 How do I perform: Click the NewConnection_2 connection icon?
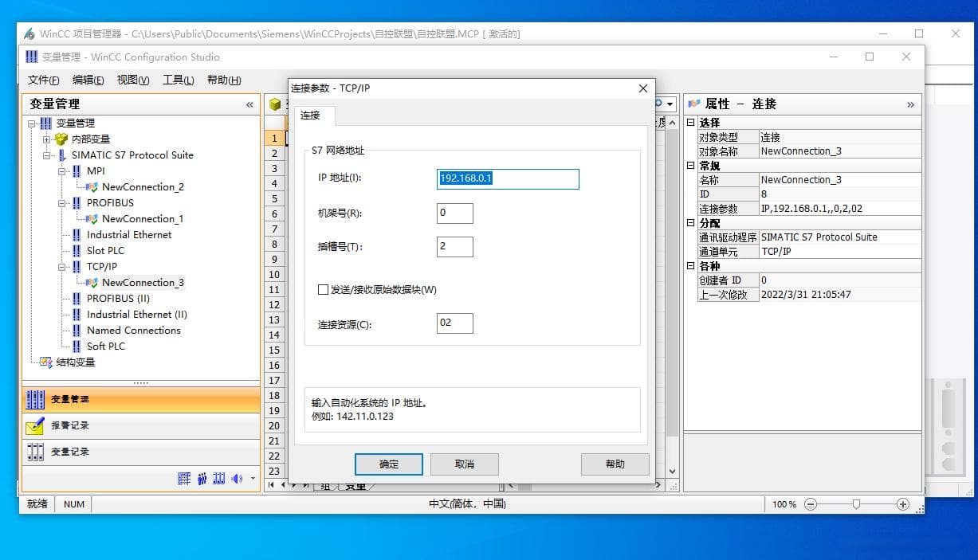(x=92, y=186)
